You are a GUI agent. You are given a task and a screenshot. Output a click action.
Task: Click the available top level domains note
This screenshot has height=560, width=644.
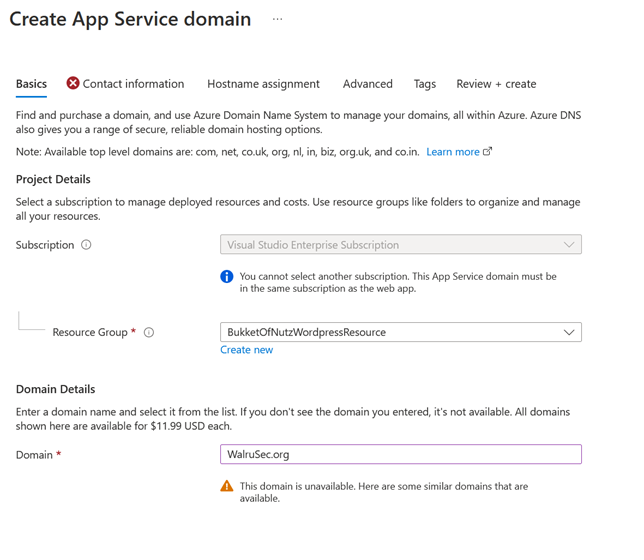pos(218,152)
